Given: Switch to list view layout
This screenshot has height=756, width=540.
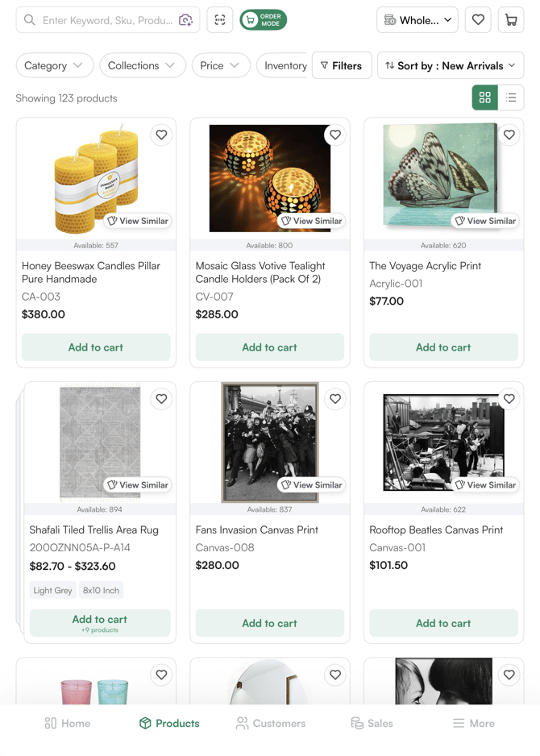Looking at the screenshot, I should click(x=511, y=98).
